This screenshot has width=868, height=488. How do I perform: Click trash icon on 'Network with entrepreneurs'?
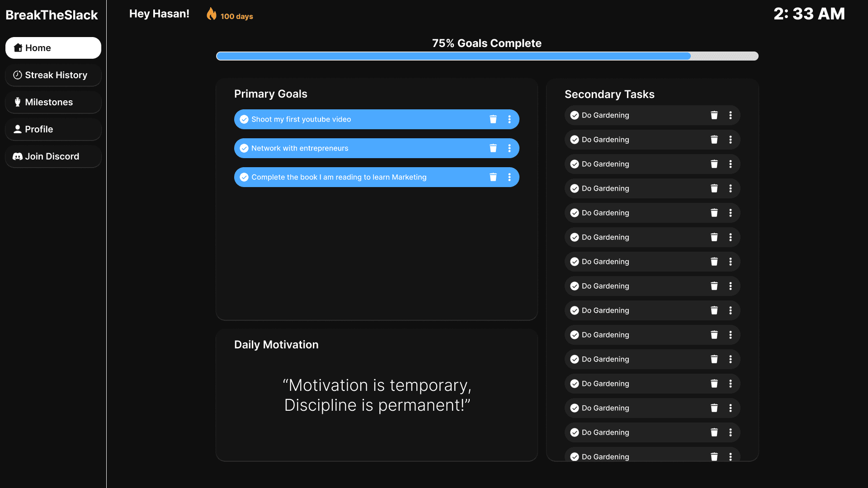[493, 148]
